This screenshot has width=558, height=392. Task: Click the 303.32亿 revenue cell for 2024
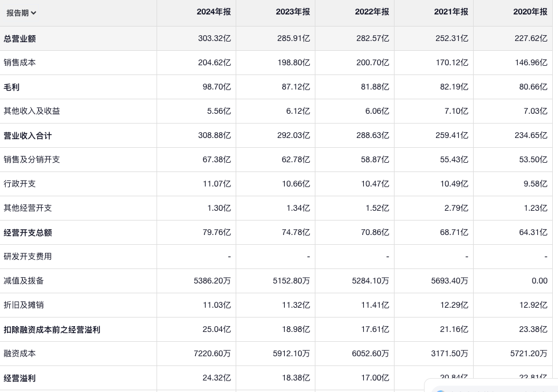(x=214, y=39)
